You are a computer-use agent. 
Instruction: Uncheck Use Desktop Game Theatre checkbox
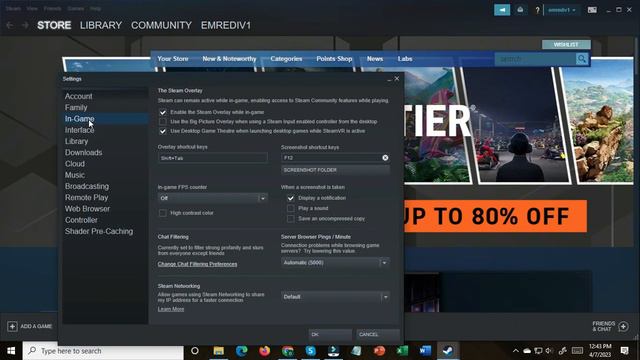[162, 131]
